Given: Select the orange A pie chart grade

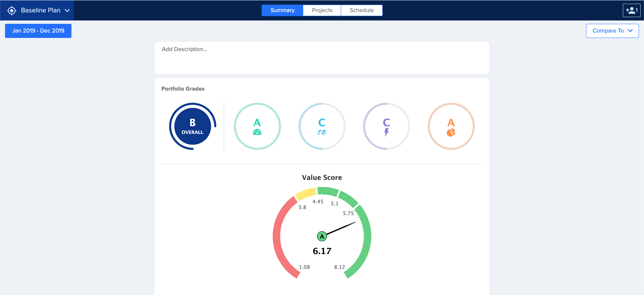Looking at the screenshot, I should 451,126.
